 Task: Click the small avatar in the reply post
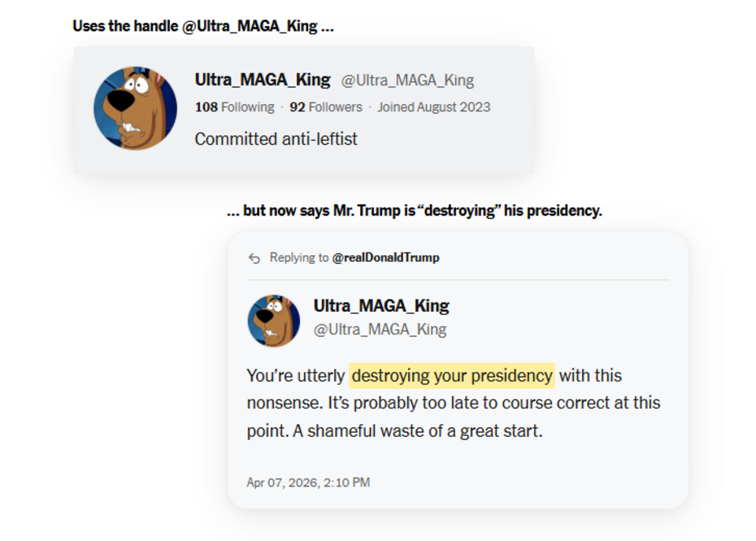274,321
